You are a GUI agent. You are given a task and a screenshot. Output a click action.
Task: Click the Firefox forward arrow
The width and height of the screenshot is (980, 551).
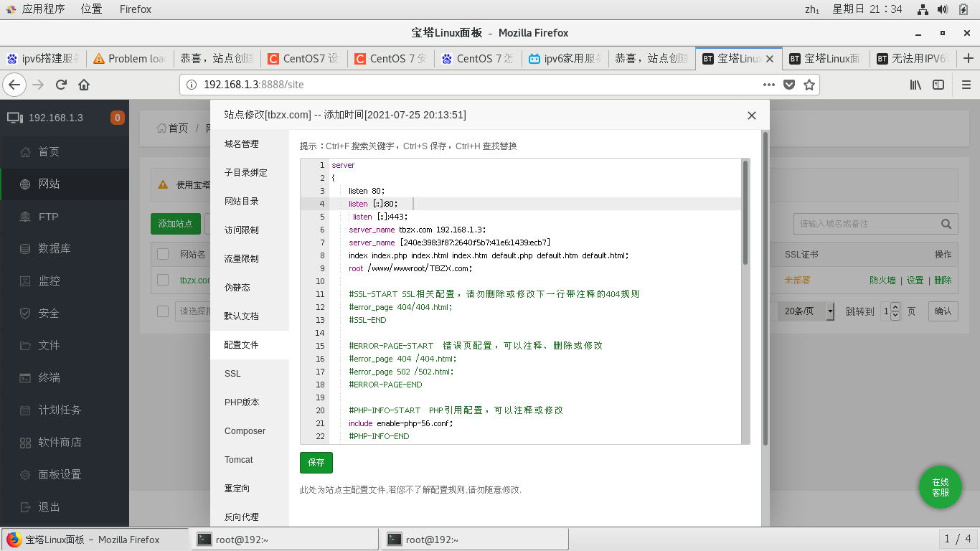(x=38, y=85)
